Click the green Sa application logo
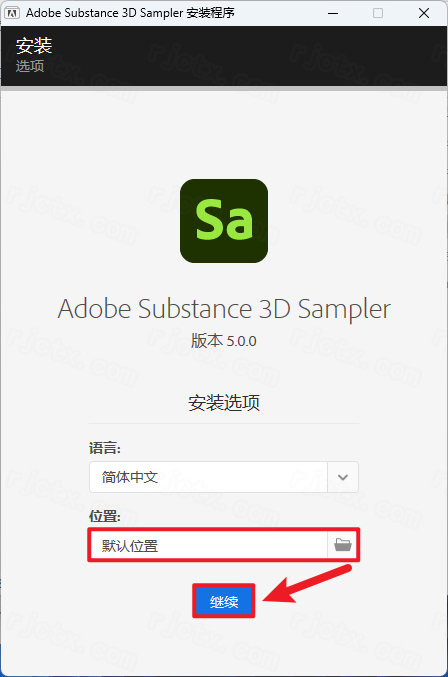Screen dimensions: 448x677 click(x=224, y=221)
